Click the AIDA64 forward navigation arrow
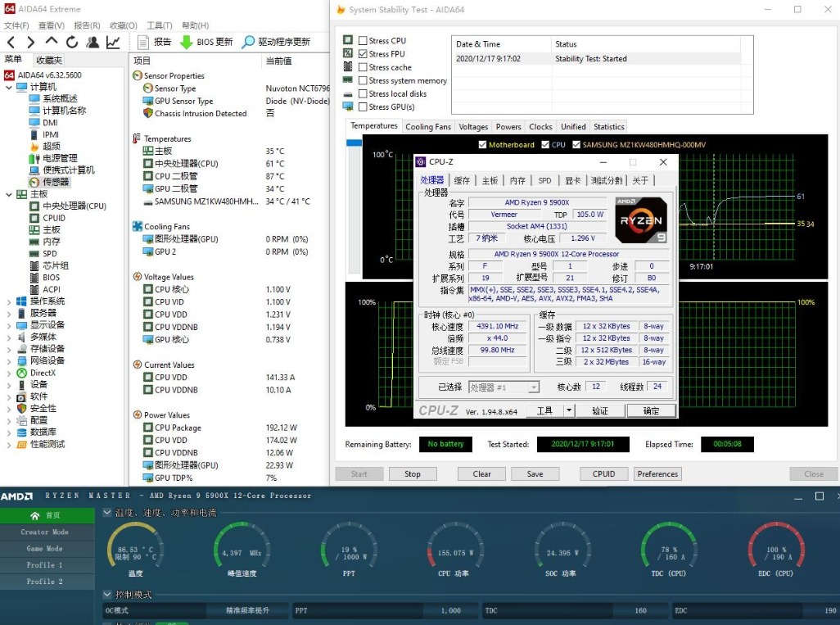 pos(30,42)
